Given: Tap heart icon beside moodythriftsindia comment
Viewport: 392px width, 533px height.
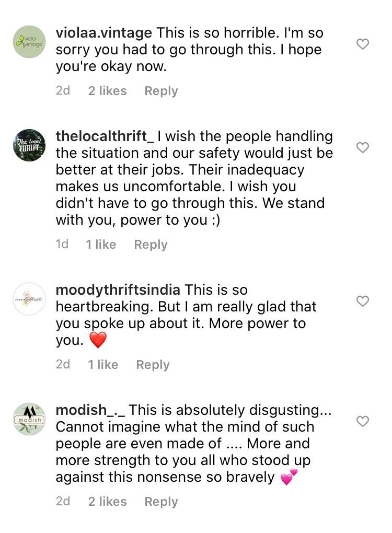Looking at the screenshot, I should [362, 301].
